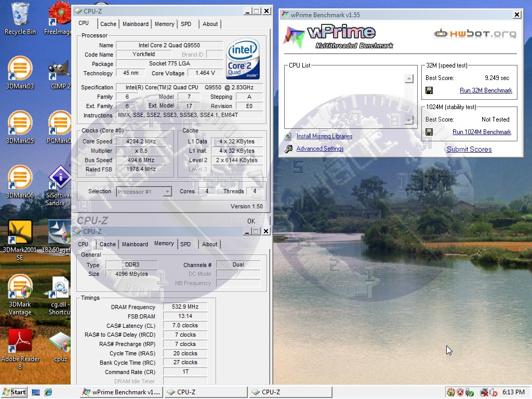Image resolution: width=532 pixels, height=399 pixels.
Task: Click the Install Missing Libraries icon
Action: point(288,137)
